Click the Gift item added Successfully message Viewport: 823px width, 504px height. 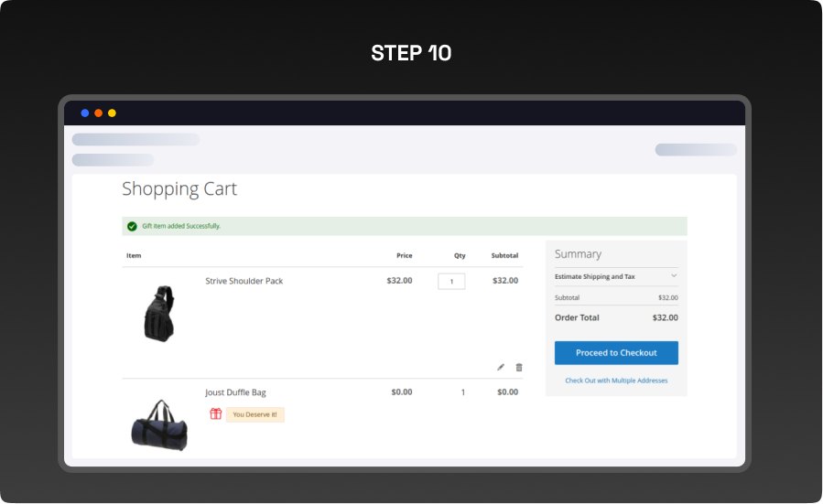tap(181, 226)
